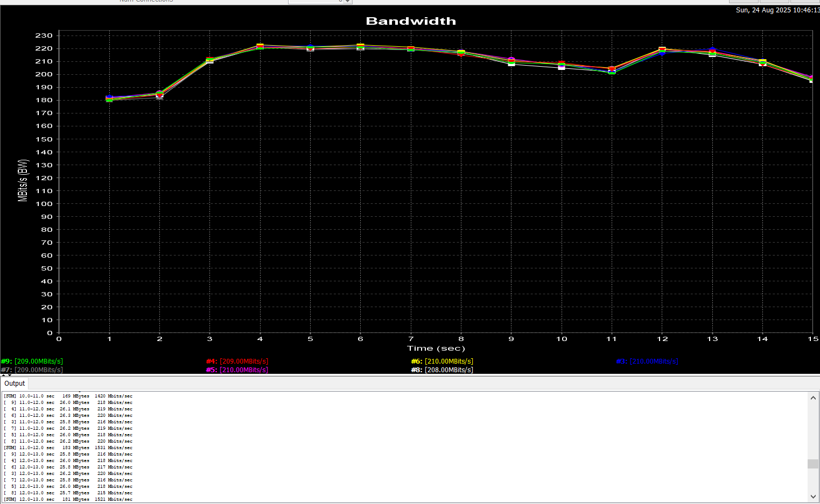Click stream 6 line for 11.0-12.0 sec
820x504 pixels.
pos(68,415)
